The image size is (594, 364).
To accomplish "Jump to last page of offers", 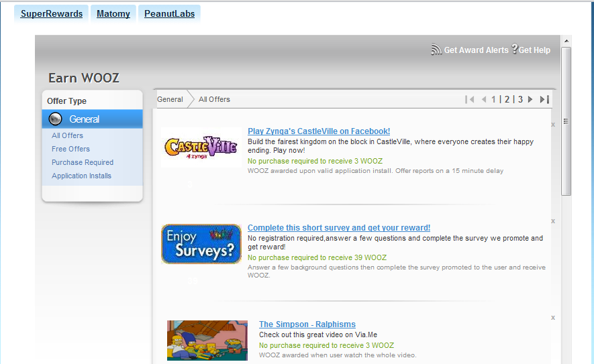I will tap(544, 99).
